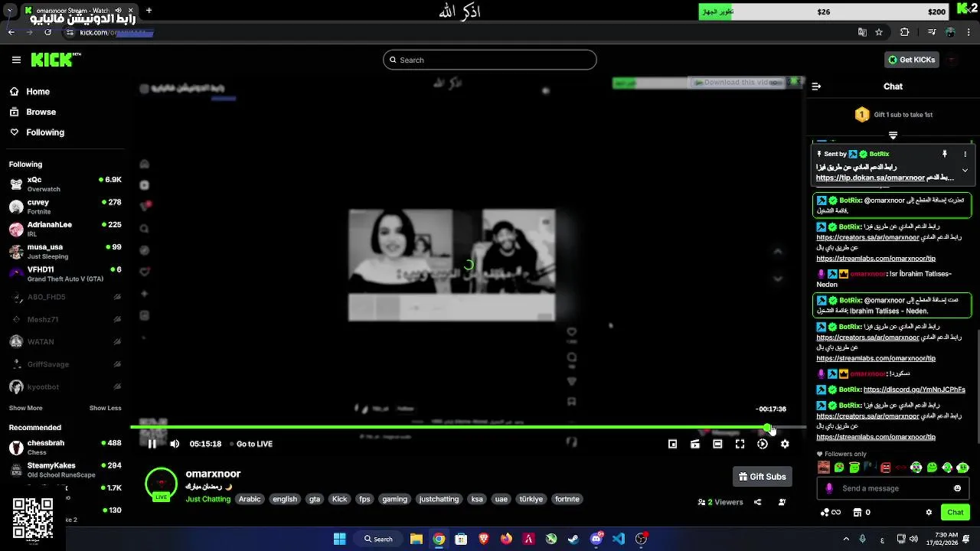Open the discord.gg invite link
The image size is (980, 551).
pyautogui.click(x=914, y=390)
